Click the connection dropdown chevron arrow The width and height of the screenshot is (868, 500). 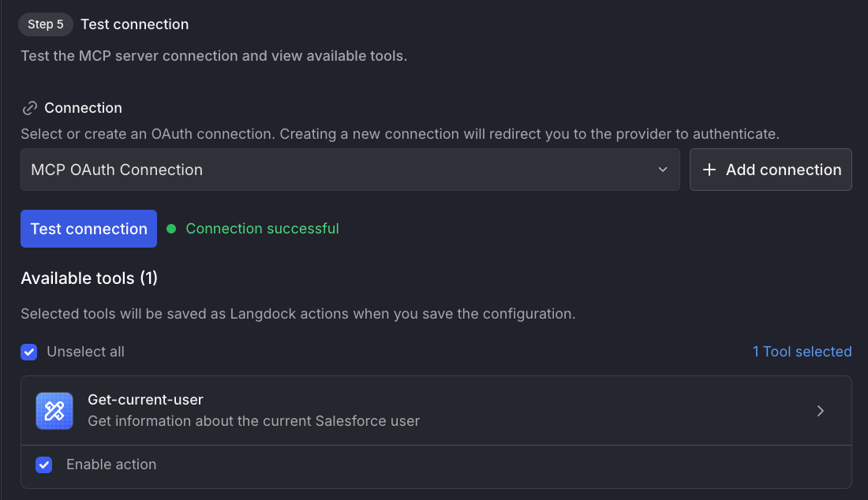click(664, 169)
